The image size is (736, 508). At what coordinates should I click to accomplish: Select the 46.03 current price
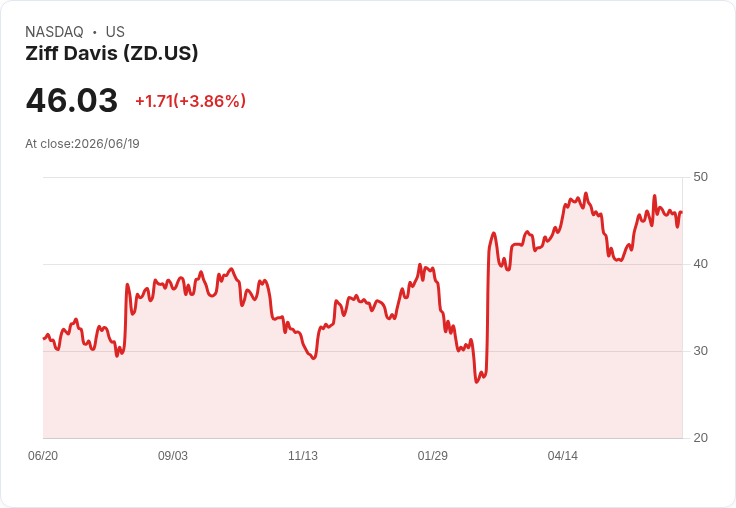(72, 100)
